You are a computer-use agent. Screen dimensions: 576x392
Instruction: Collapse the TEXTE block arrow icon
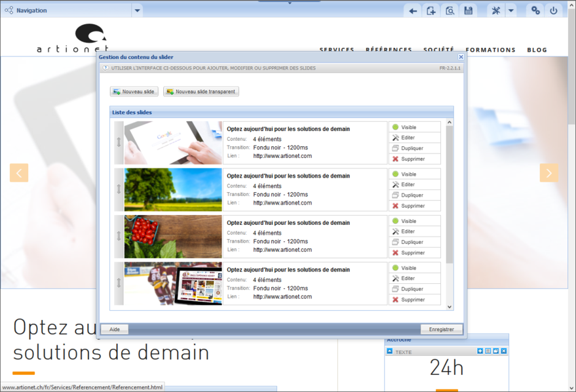coord(390,351)
